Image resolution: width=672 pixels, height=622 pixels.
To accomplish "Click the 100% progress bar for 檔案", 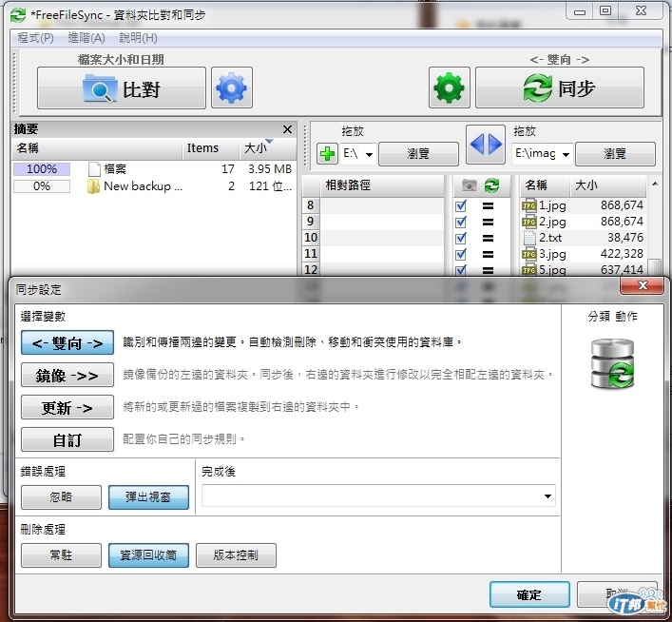I will [x=42, y=169].
